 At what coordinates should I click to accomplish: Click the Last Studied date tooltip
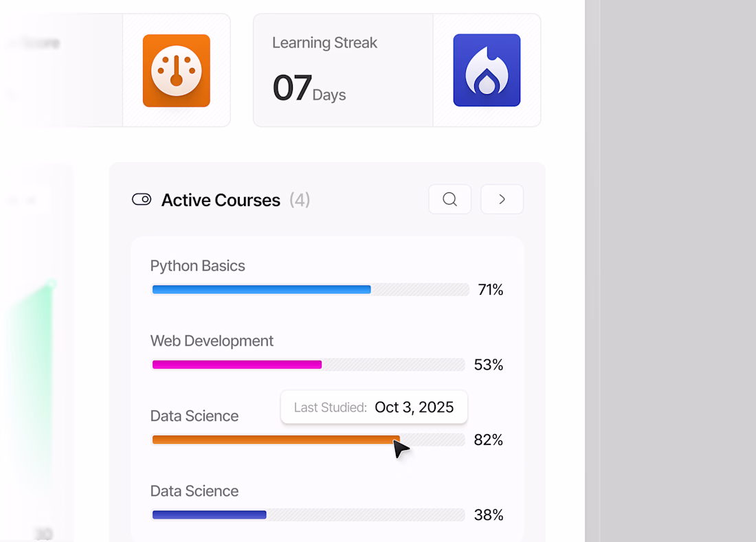374,407
